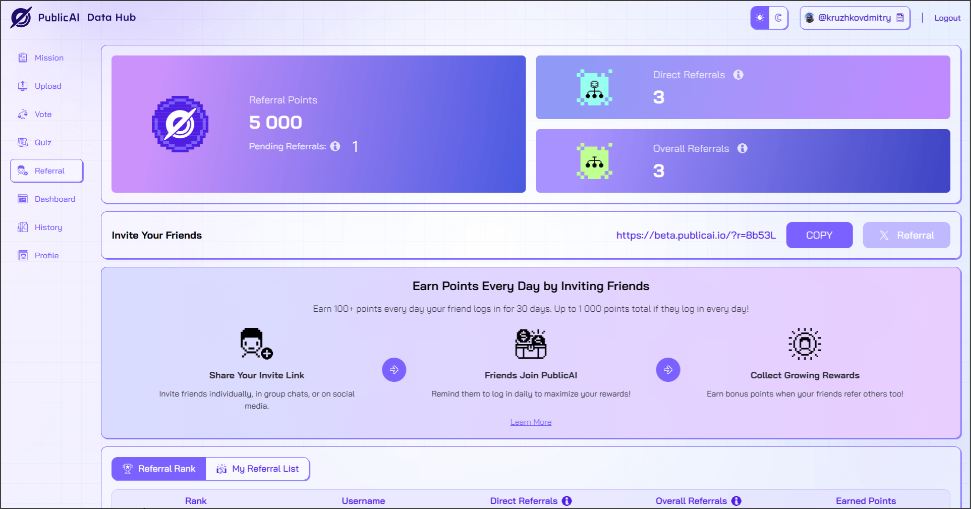Image resolution: width=971 pixels, height=509 pixels.
Task: Click Overall Referrals card info icon
Action: click(742, 149)
